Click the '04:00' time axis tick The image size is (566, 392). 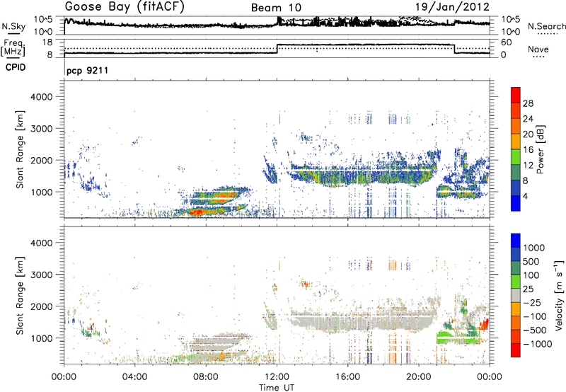pyautogui.click(x=134, y=377)
